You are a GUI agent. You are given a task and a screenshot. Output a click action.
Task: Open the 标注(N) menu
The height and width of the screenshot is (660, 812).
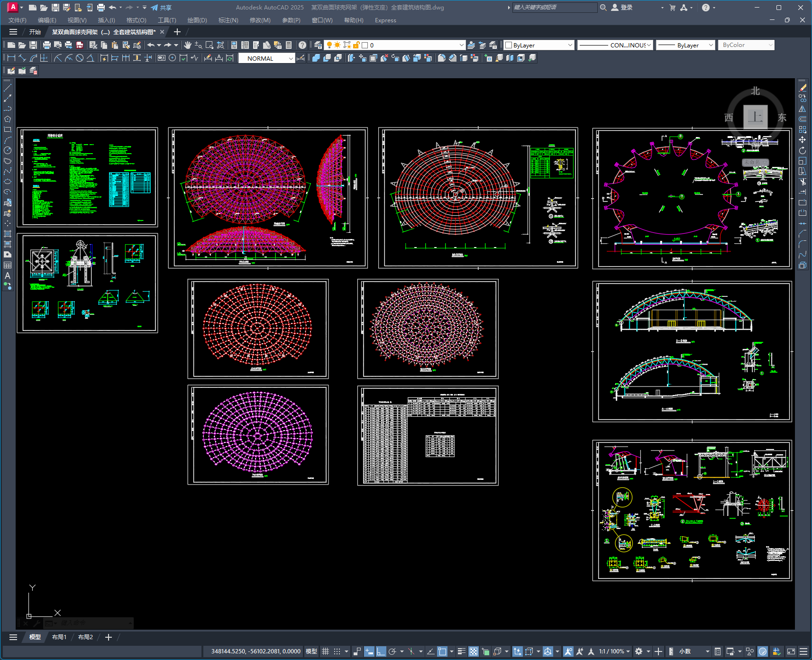point(228,20)
